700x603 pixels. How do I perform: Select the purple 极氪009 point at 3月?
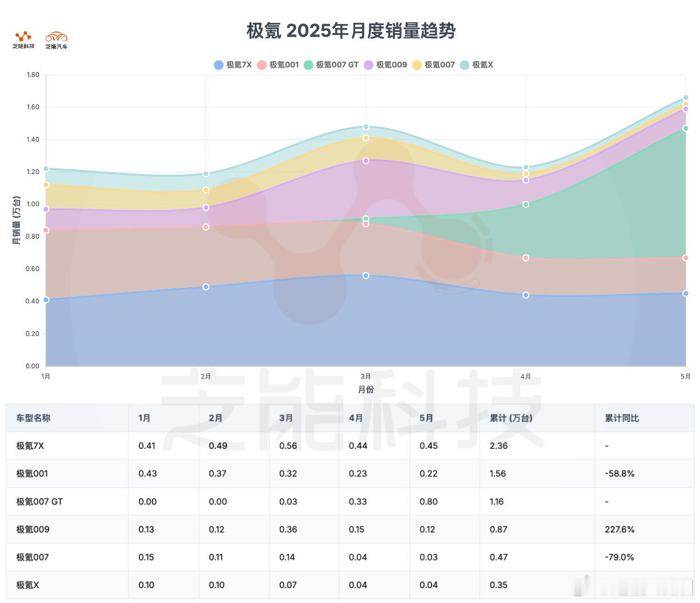click(366, 160)
